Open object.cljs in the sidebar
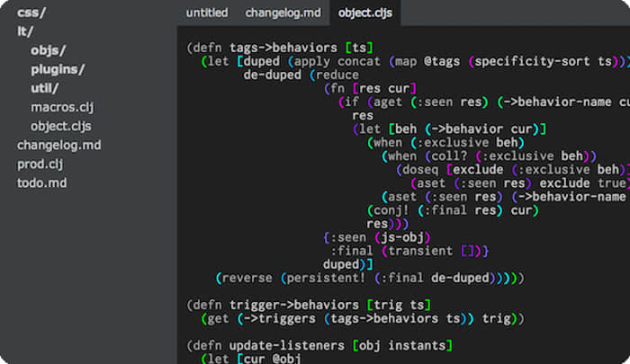This screenshot has height=364, width=630. [x=61, y=126]
